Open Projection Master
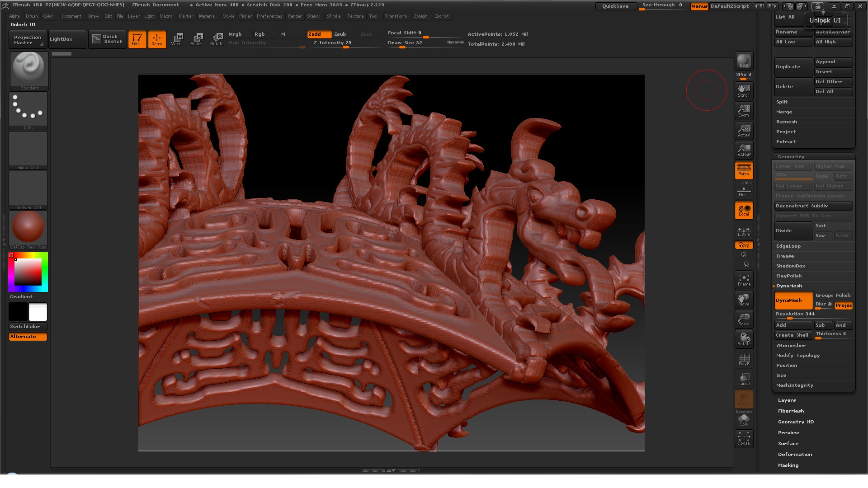This screenshot has width=868, height=488. (28, 39)
